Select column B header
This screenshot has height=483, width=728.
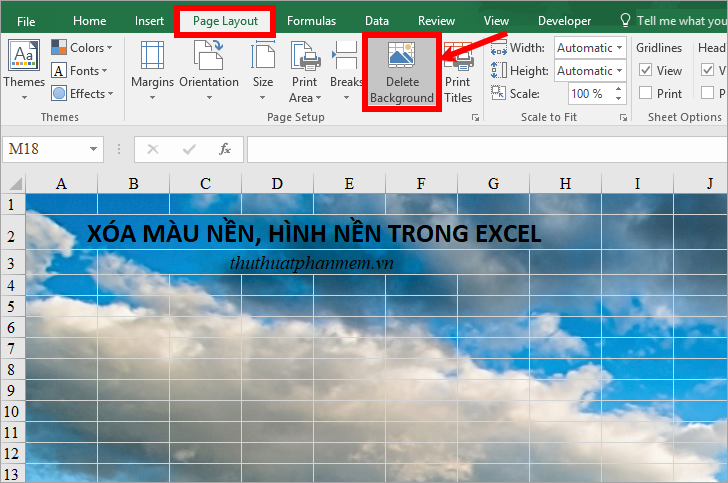[133, 183]
